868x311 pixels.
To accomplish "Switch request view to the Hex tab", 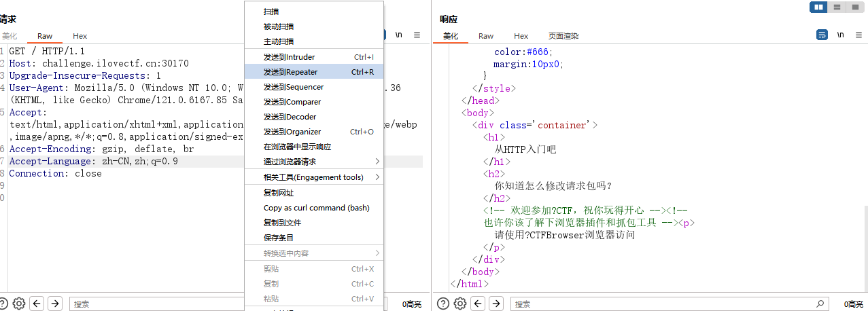I will pos(80,36).
